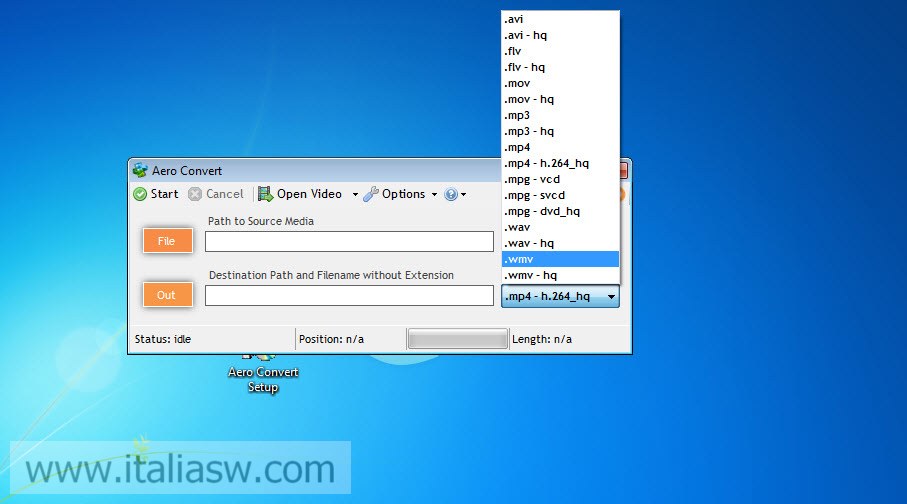907x504 pixels.
Task: Select .mp3 - hq audio format
Action: click(560, 131)
